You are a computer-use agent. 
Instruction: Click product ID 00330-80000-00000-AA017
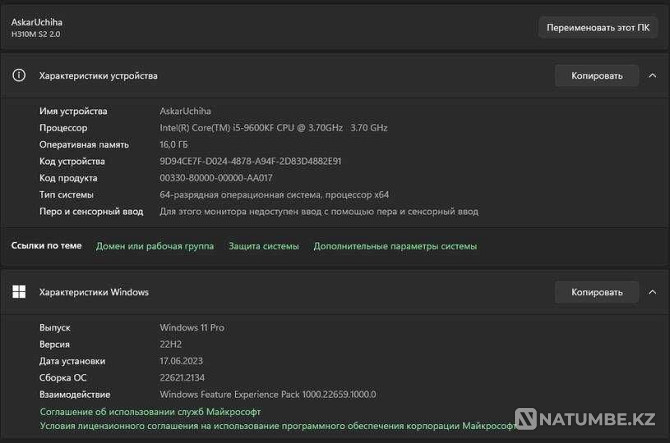(x=216, y=178)
